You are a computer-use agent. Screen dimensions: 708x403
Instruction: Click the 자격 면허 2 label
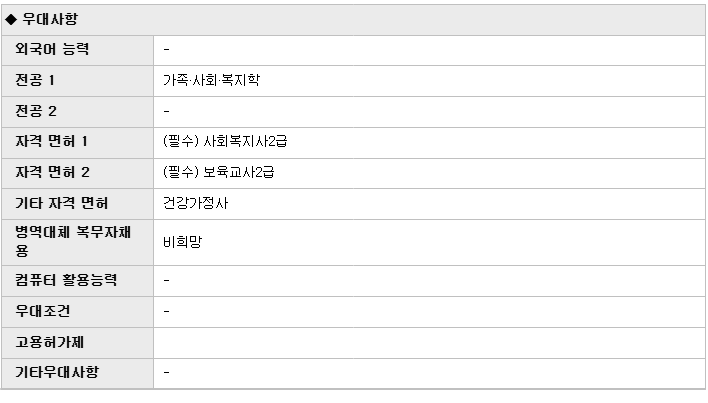click(x=52, y=172)
